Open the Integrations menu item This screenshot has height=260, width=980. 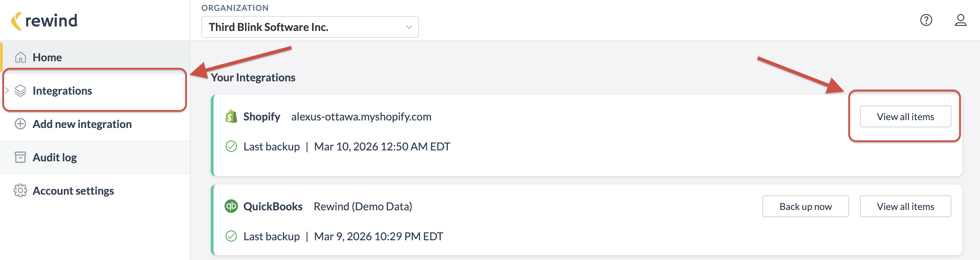(62, 91)
